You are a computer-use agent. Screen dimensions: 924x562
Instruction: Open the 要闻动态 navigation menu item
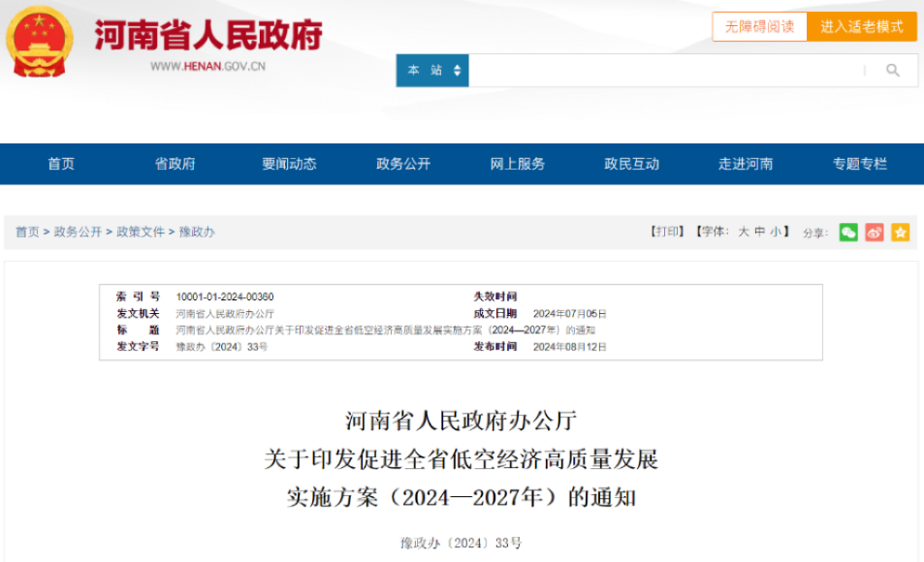pos(289,164)
